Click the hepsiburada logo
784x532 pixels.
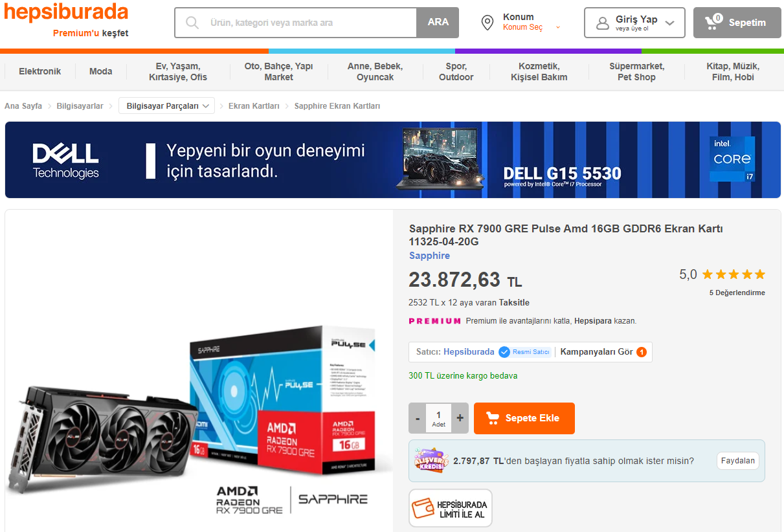coord(66,12)
